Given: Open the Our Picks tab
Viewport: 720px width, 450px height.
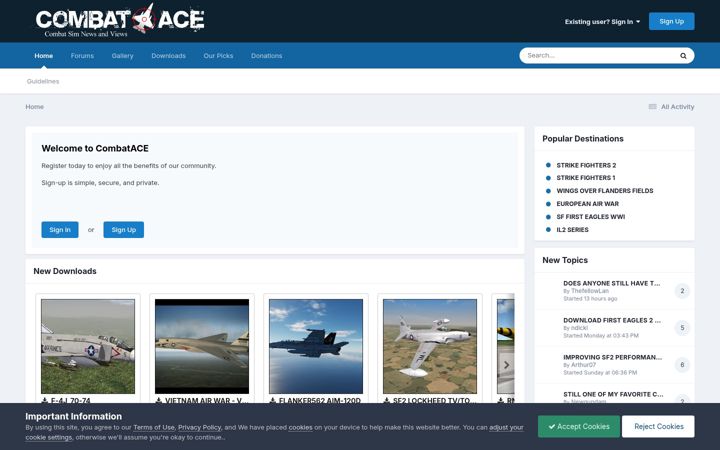Looking at the screenshot, I should [x=218, y=56].
